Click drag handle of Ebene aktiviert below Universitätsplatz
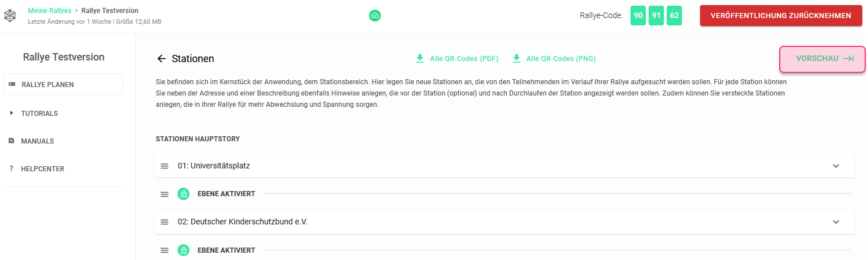The image size is (868, 260). pyautogui.click(x=165, y=194)
